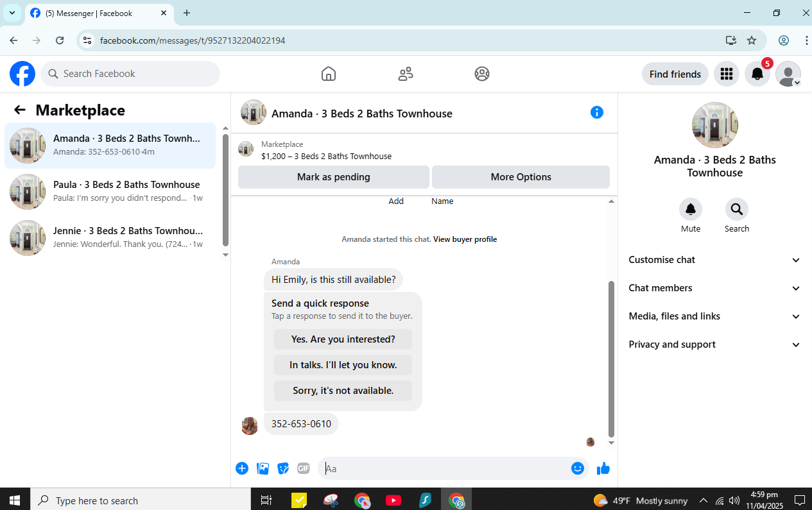
Task: Open Windows Start menu
Action: [x=15, y=500]
